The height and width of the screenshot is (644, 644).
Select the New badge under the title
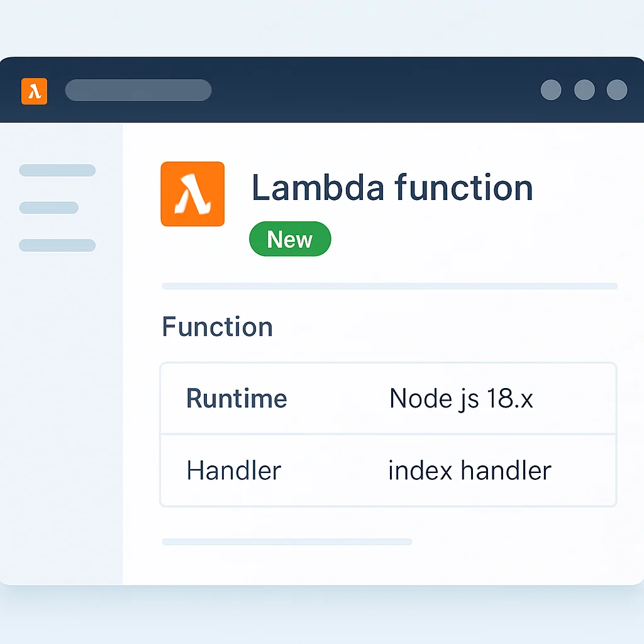coord(290,239)
